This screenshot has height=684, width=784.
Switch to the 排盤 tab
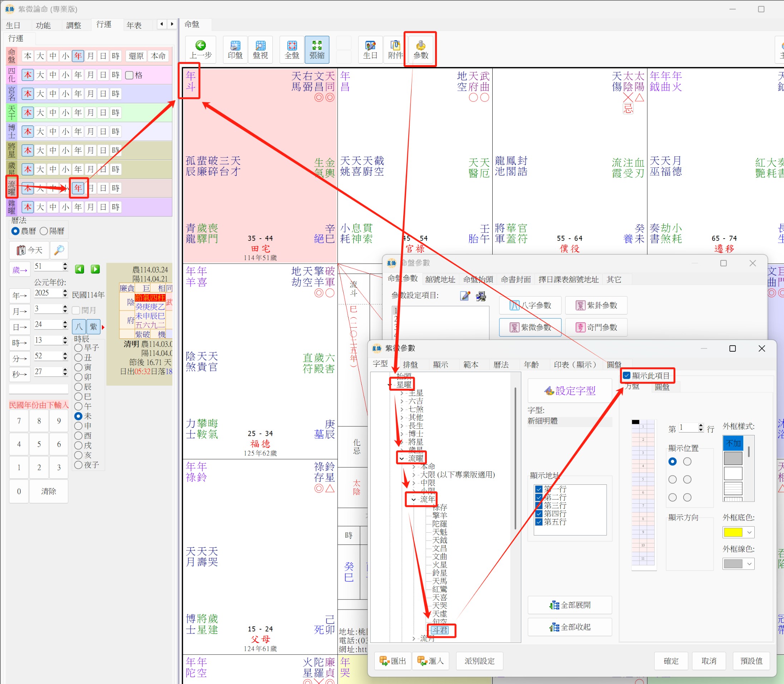[410, 365]
